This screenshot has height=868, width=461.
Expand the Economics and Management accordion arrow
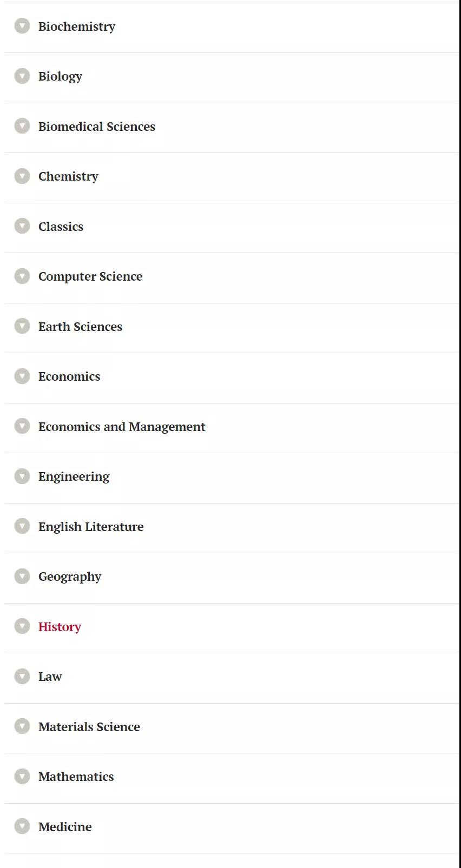(x=22, y=426)
